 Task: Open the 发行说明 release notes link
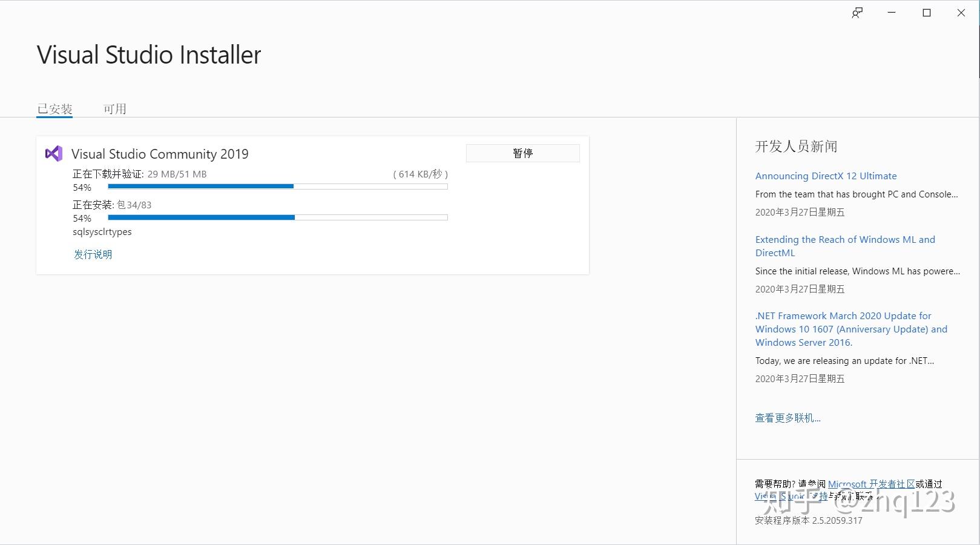[92, 254]
